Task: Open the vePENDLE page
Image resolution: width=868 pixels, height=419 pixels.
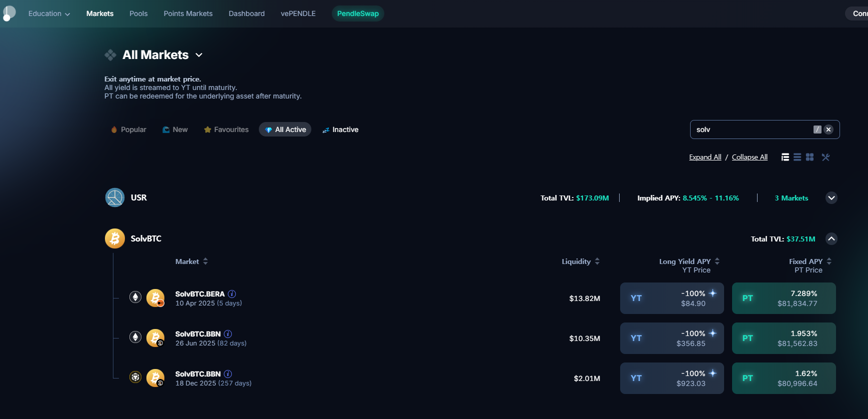Action: (298, 13)
